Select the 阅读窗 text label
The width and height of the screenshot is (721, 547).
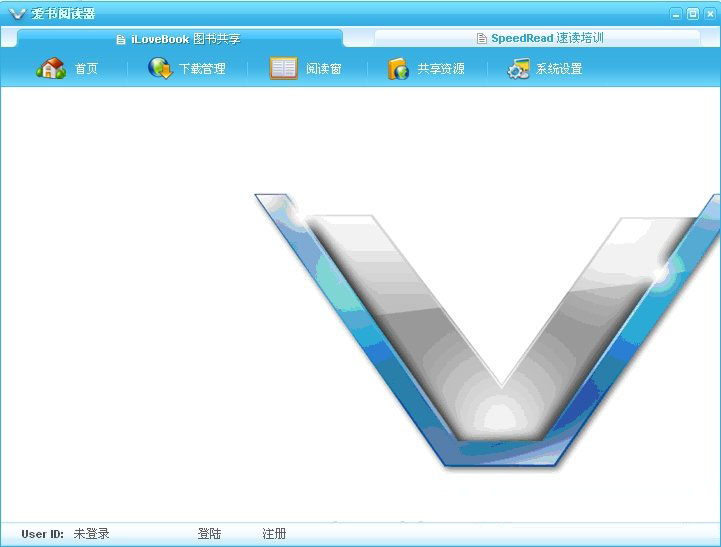tap(324, 69)
